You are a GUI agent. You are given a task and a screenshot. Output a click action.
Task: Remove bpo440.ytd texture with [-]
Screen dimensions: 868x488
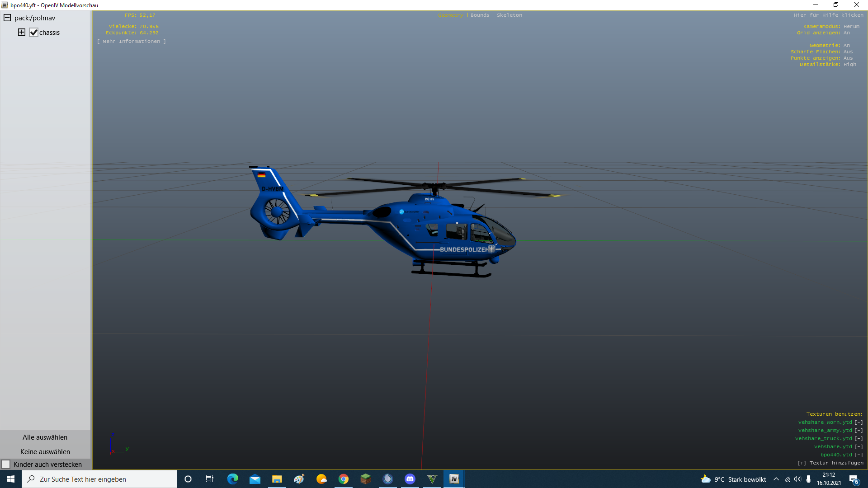[859, 455]
